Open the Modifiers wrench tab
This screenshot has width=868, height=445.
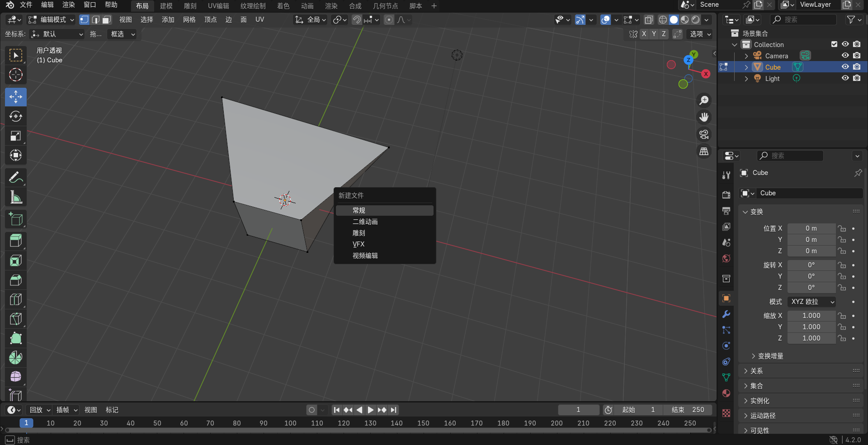726,314
